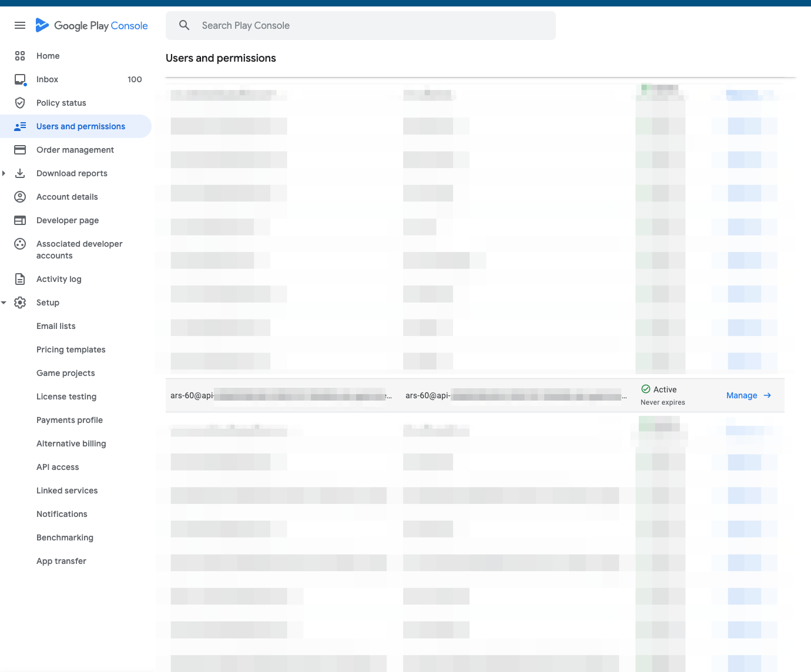Open the hamburger navigation menu
Viewport: 811px width, 672px height.
tap(20, 25)
